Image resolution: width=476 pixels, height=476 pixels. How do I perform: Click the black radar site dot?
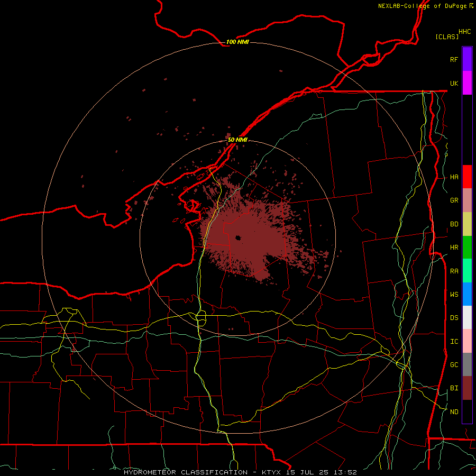[238, 238]
